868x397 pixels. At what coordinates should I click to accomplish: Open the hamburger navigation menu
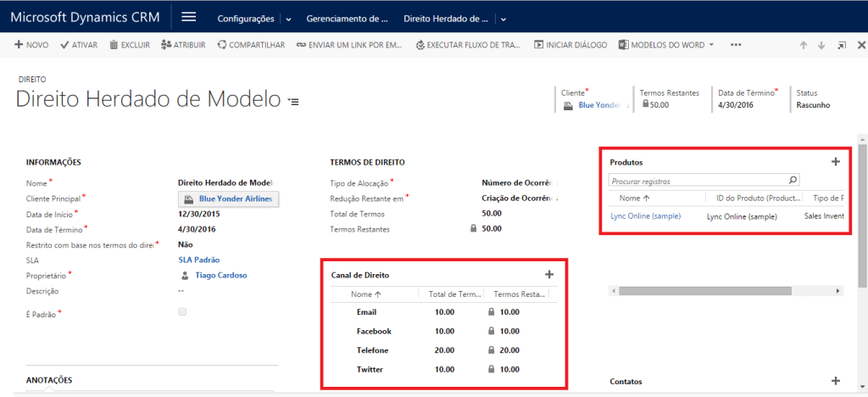(x=189, y=18)
